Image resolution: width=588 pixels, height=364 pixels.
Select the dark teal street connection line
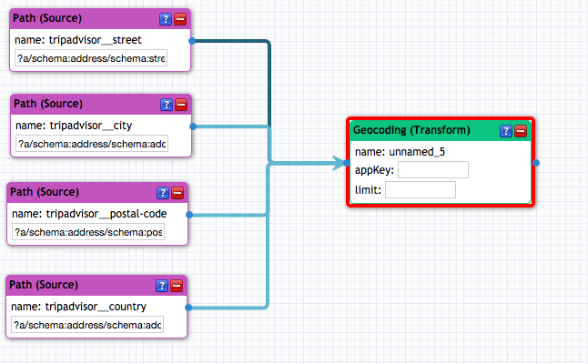(269, 83)
